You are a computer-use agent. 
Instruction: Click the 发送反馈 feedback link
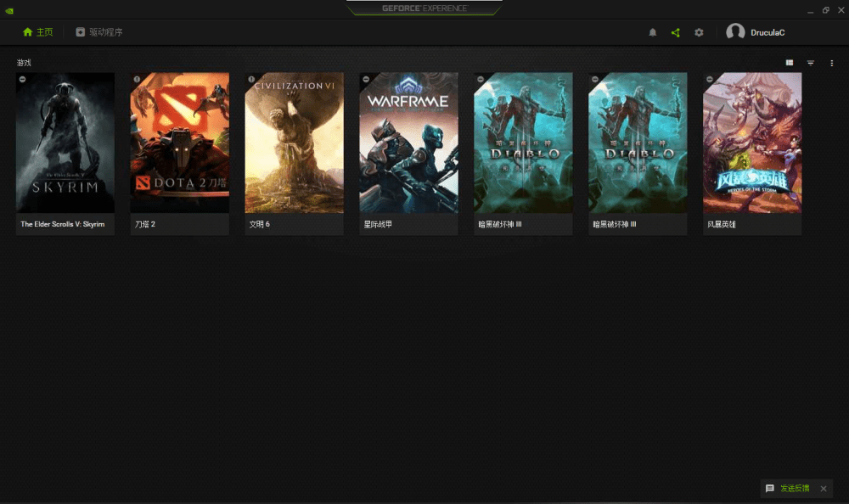tap(795, 488)
